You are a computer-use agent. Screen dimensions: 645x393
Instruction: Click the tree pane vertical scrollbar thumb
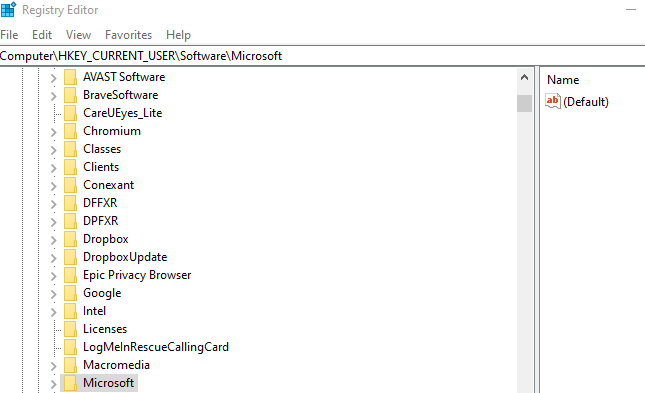(x=524, y=103)
